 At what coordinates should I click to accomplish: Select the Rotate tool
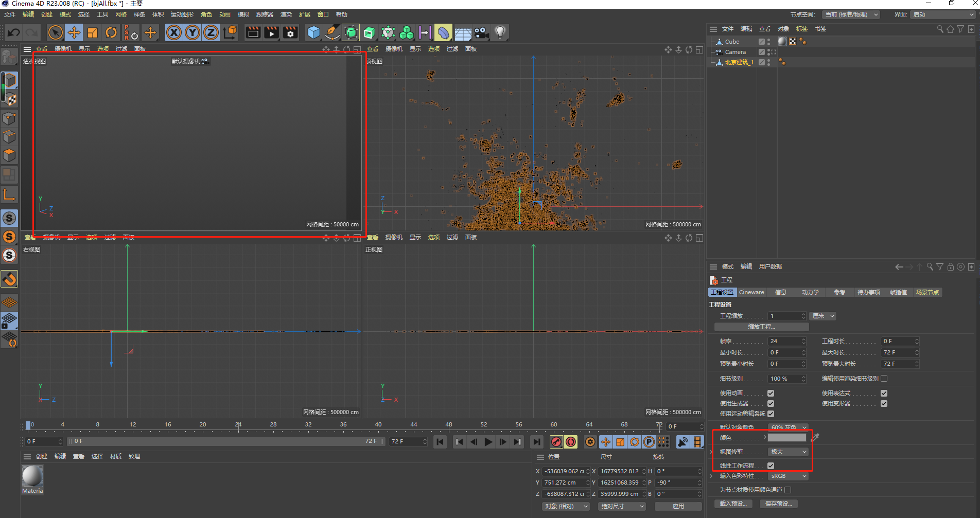[111, 32]
